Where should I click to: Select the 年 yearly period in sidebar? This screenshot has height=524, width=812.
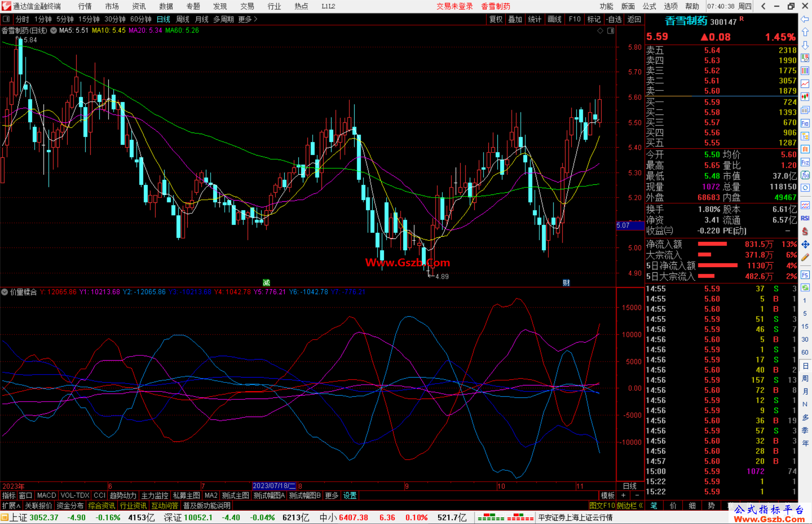click(805, 443)
